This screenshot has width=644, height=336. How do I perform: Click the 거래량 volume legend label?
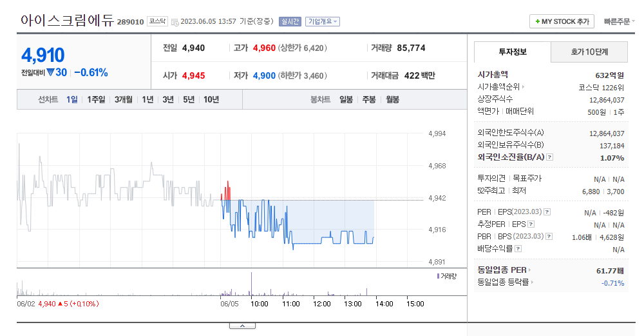[447, 277]
